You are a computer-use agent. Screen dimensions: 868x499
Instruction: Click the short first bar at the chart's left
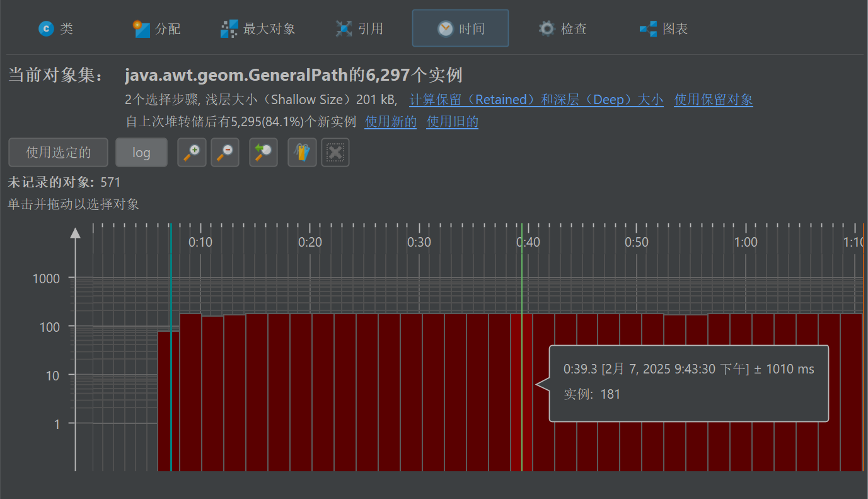[168, 401]
